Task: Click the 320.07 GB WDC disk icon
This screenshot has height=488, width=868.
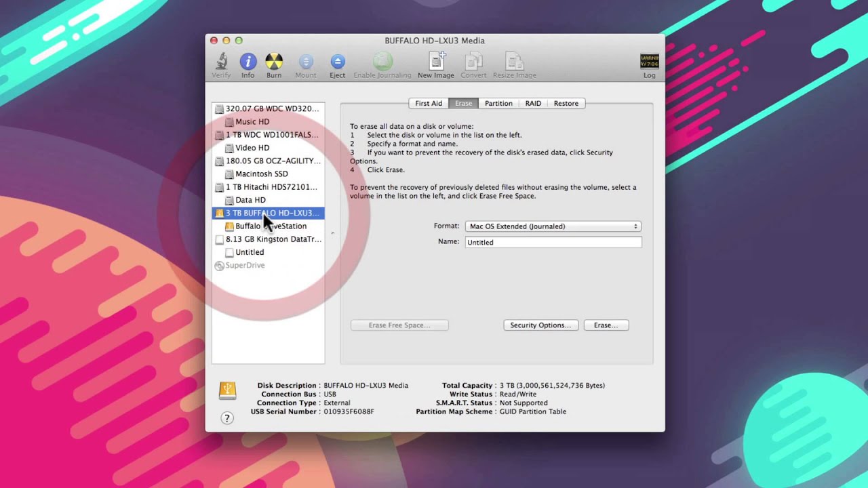Action: [x=219, y=108]
